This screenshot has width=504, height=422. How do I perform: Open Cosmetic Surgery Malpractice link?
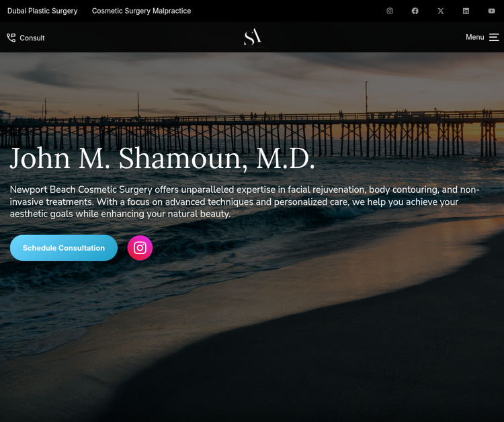(x=141, y=11)
